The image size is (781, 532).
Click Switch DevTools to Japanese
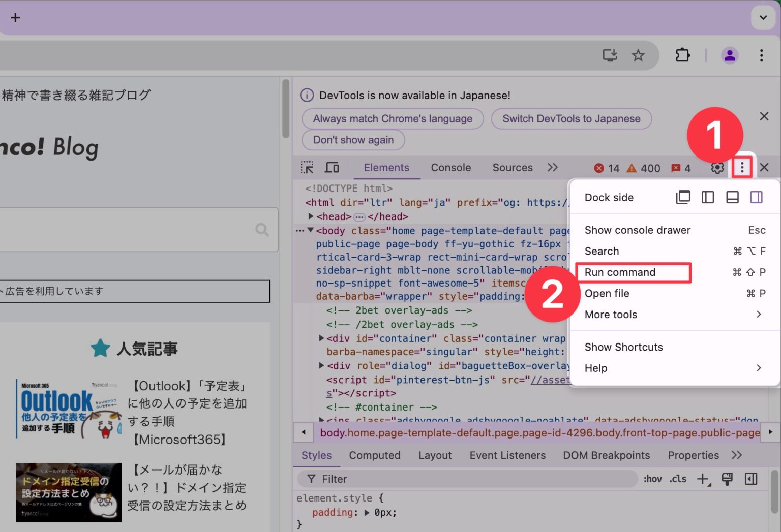(x=571, y=118)
